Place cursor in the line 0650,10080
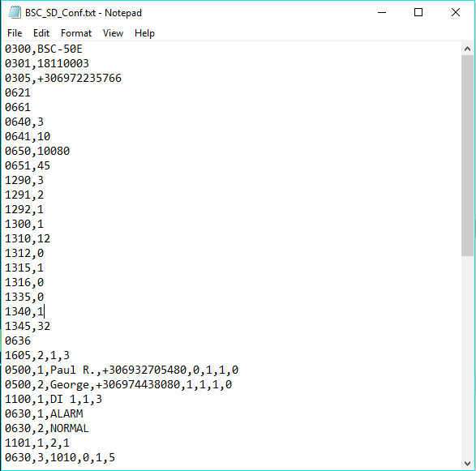 [x=37, y=151]
